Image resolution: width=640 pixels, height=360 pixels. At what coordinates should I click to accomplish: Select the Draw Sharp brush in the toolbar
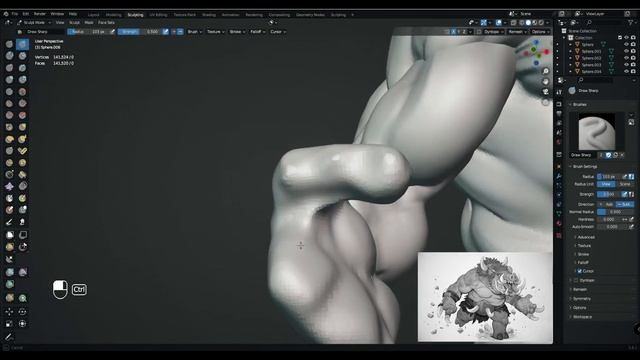point(22,44)
